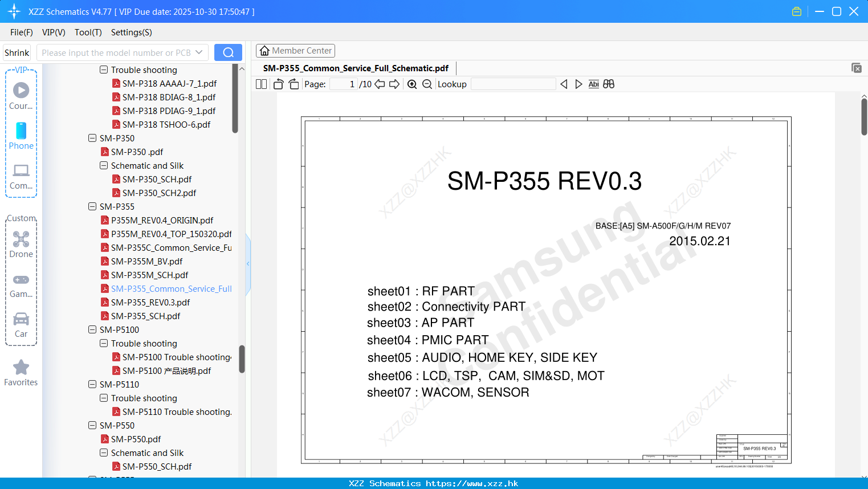Go to next page arrow
The width and height of the screenshot is (868, 489).
coord(394,84)
